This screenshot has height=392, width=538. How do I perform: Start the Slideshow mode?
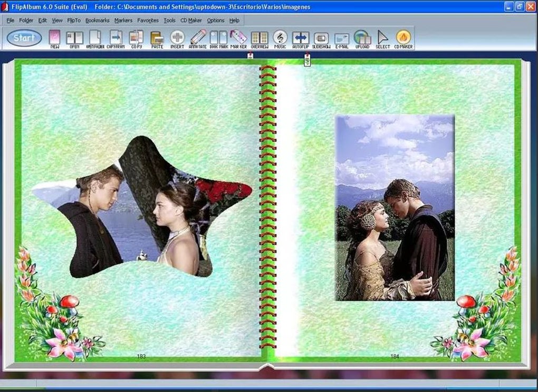click(x=321, y=39)
